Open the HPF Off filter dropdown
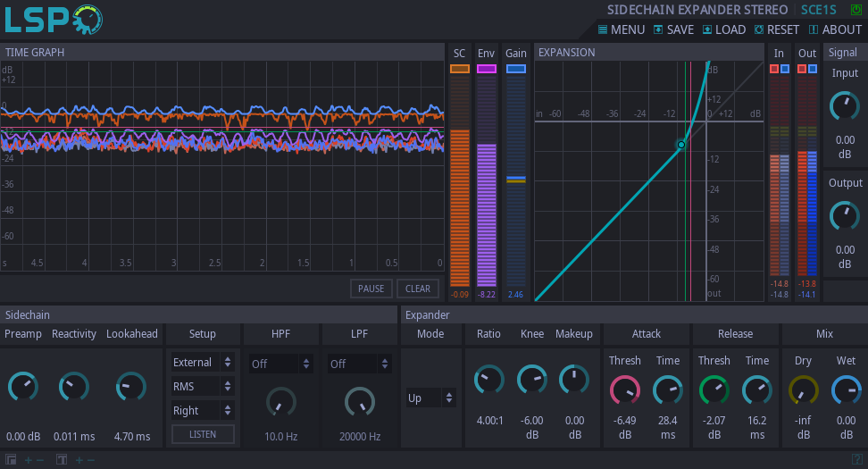Image resolution: width=868 pixels, height=469 pixels. tap(280, 364)
